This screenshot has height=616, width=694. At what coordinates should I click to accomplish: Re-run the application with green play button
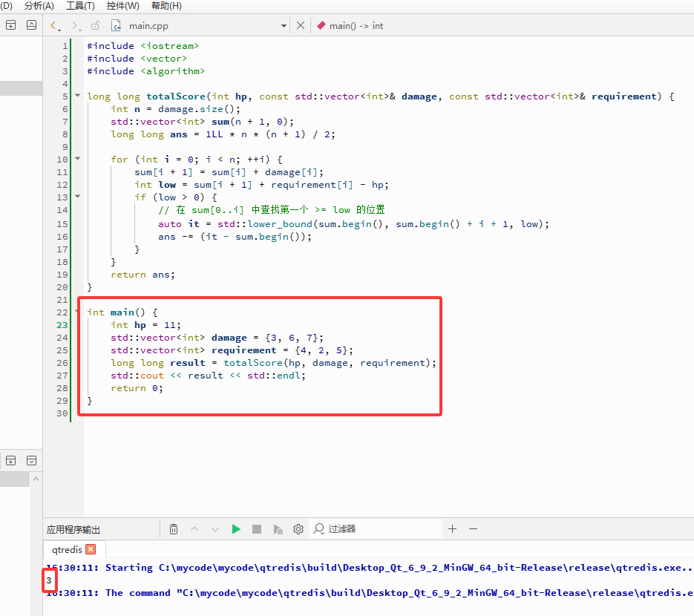coord(236,529)
